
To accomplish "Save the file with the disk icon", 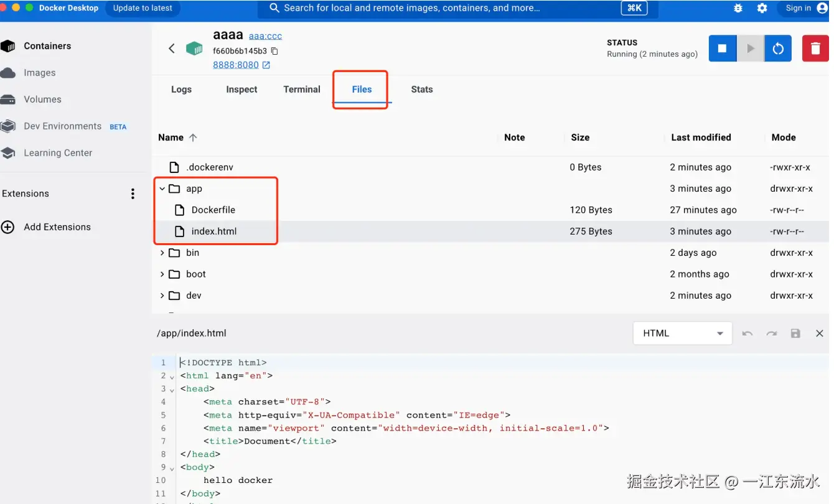I will (x=795, y=334).
